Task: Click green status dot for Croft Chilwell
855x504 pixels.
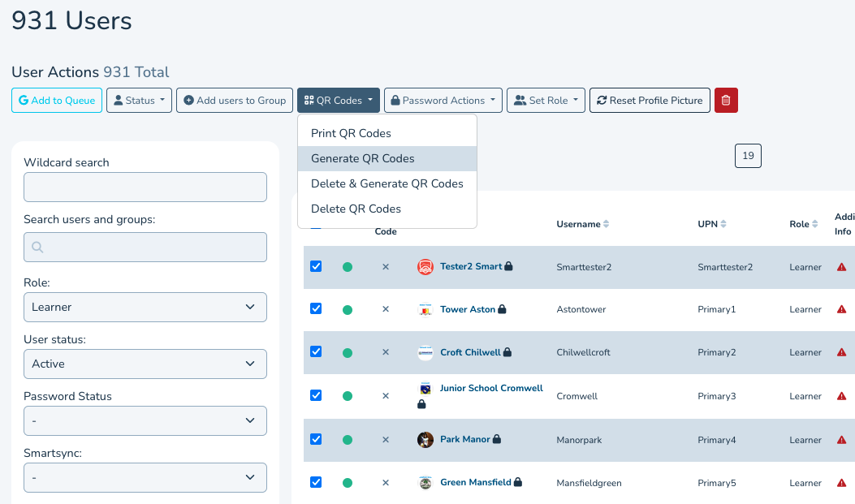Action: (348, 353)
